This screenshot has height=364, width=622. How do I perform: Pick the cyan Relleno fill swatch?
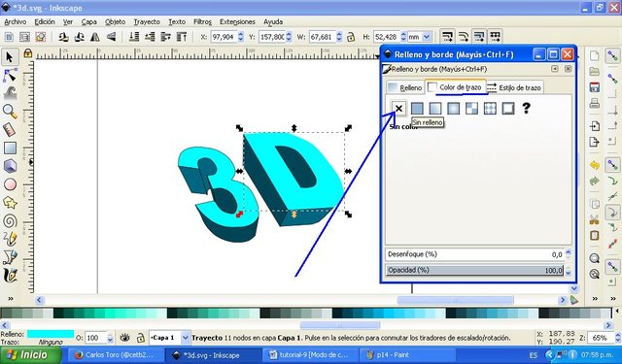[51, 334]
